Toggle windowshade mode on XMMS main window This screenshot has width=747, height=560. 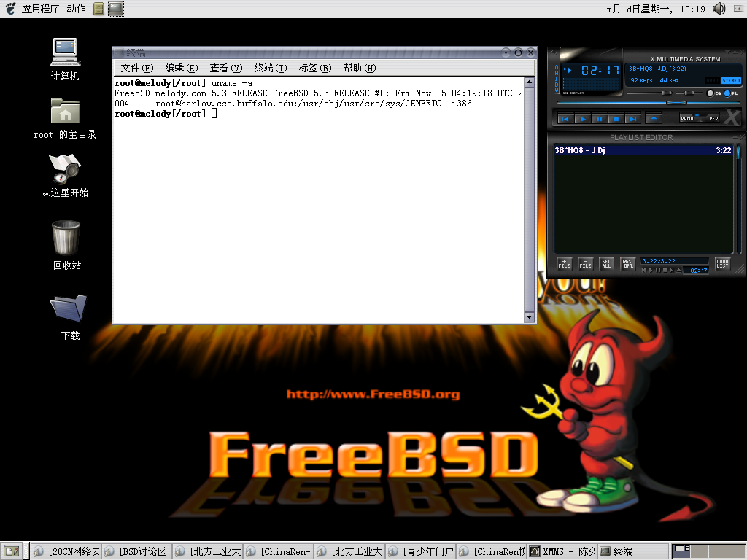coord(734,52)
